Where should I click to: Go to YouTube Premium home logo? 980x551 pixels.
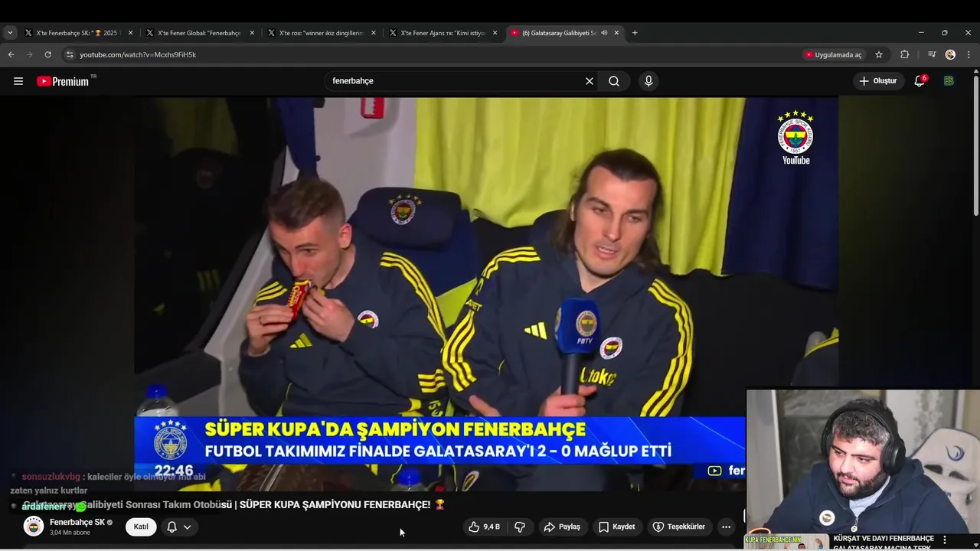point(63,81)
